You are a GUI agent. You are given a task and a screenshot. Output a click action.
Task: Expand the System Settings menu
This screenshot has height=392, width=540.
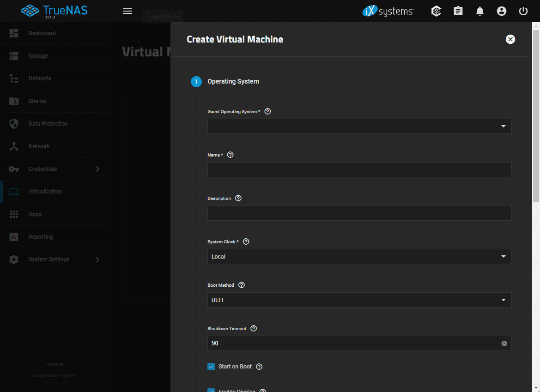click(x=48, y=259)
